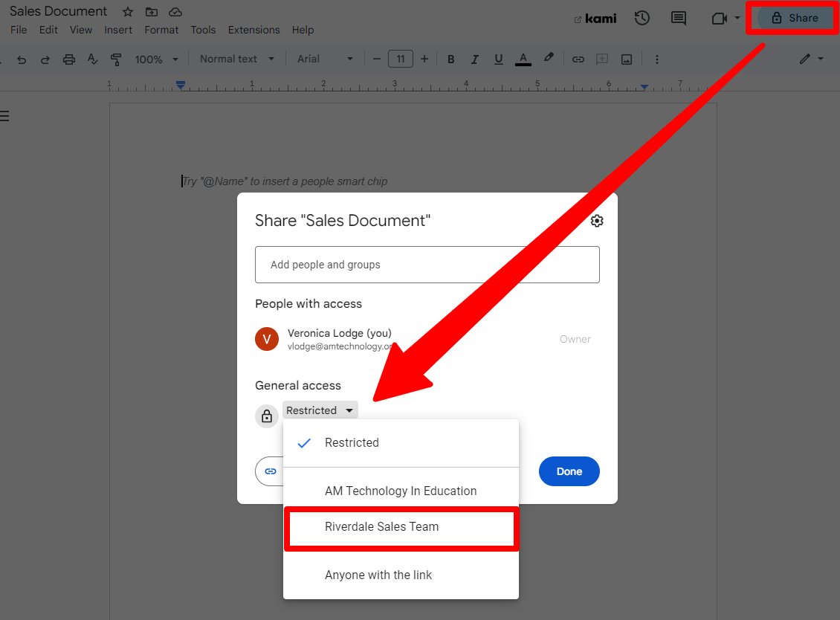Open the Normal text style dropdown
The image size is (840, 620).
tap(237, 59)
